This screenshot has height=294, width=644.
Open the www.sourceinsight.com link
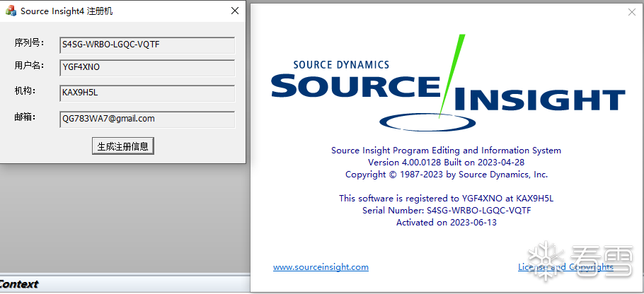pos(321,267)
